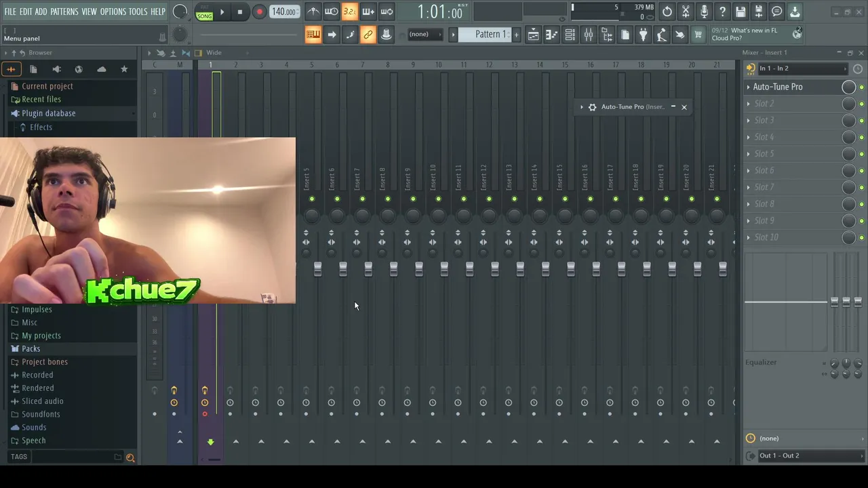Open the PATTERNS menu
Screen dimensions: 868x488
(64, 12)
